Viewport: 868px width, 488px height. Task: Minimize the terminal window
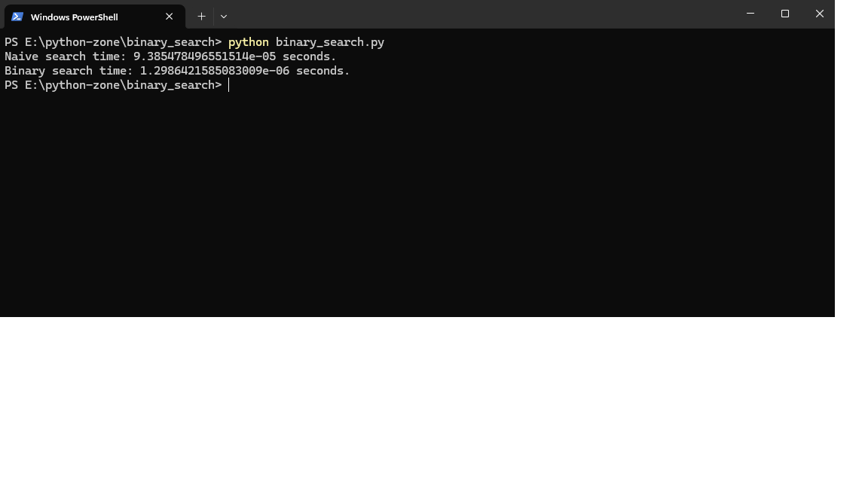pos(750,14)
